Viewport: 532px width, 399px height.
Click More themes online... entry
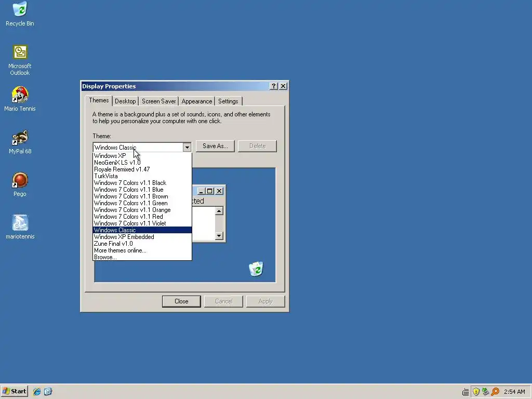tap(142, 250)
